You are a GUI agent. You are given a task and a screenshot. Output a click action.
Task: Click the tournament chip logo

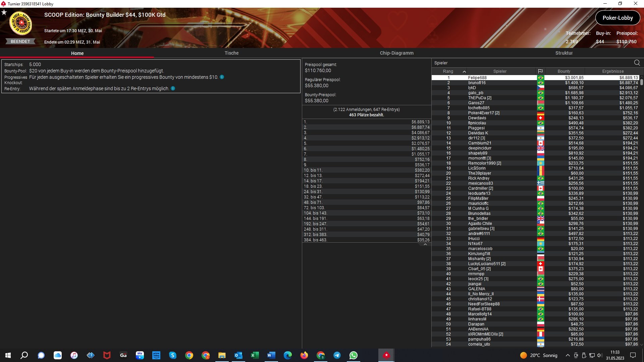click(21, 23)
